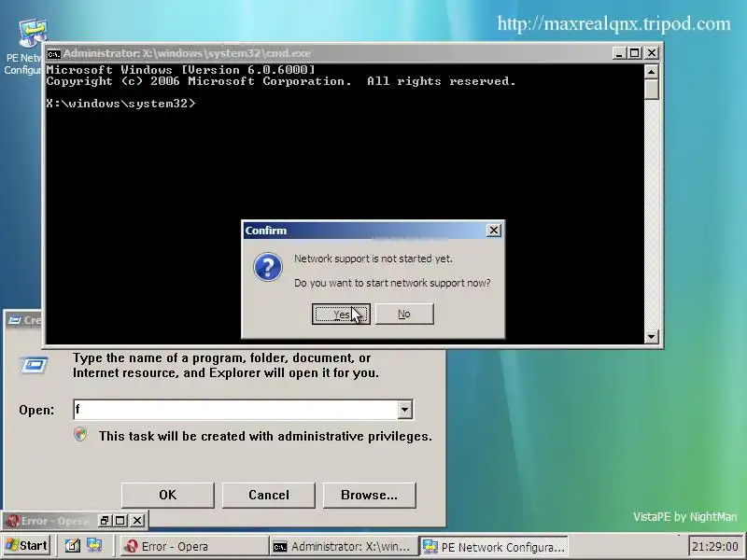
Task: Click the blue question mark icon in Confirm dialog
Action: point(268,267)
